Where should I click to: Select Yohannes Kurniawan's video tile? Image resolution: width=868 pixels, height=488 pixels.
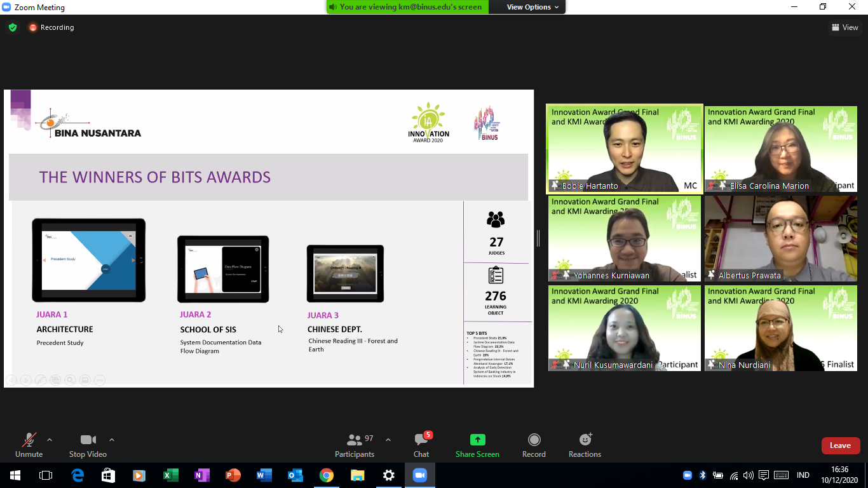625,238
